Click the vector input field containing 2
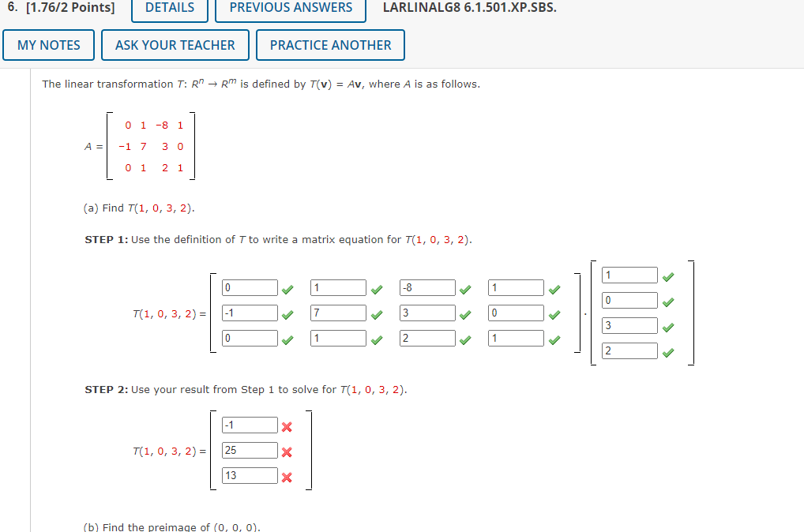This screenshot has width=804, height=532. (629, 350)
